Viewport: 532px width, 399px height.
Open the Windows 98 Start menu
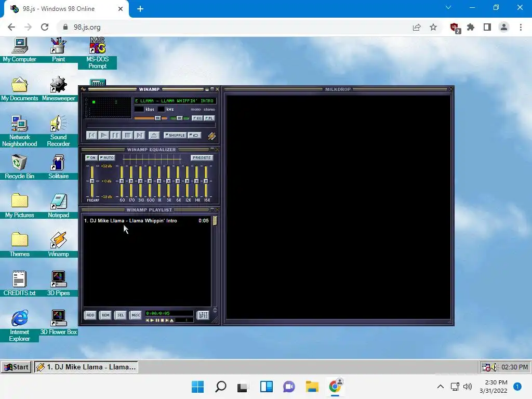[x=16, y=367]
